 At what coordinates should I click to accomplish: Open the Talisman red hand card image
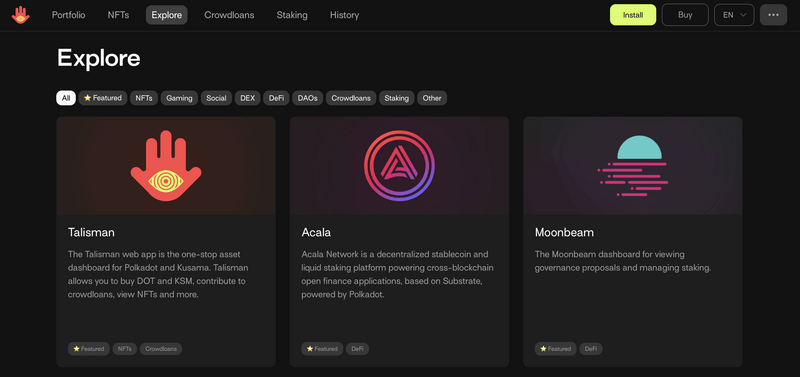click(166, 166)
